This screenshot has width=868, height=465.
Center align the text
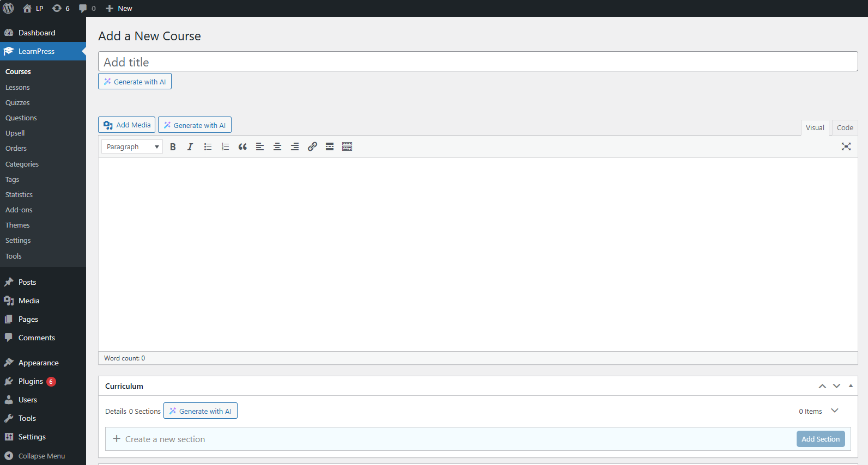277,146
